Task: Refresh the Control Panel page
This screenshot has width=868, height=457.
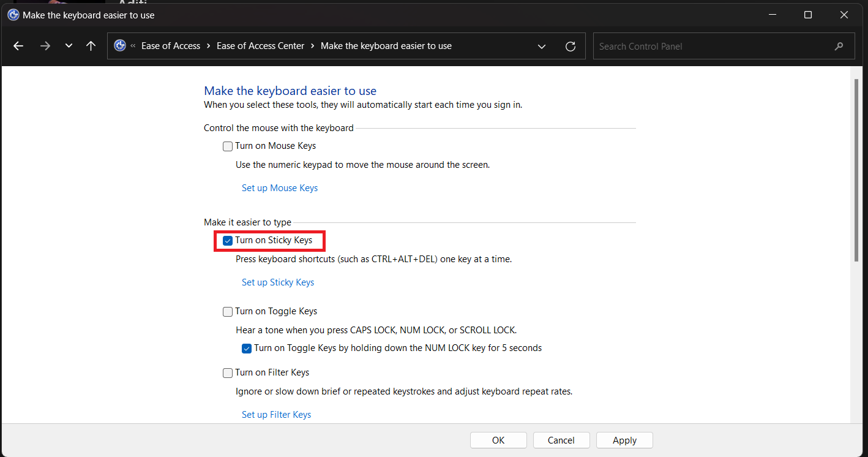Action: [x=571, y=47]
